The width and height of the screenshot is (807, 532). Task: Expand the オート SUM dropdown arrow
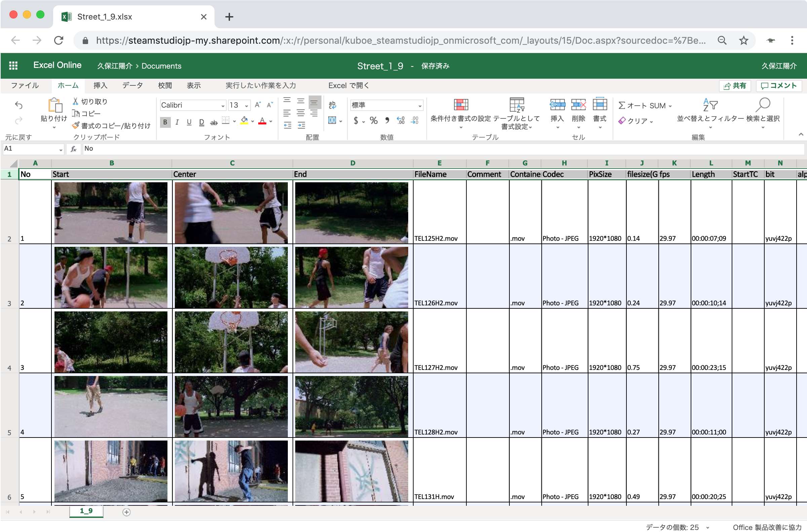[670, 106]
